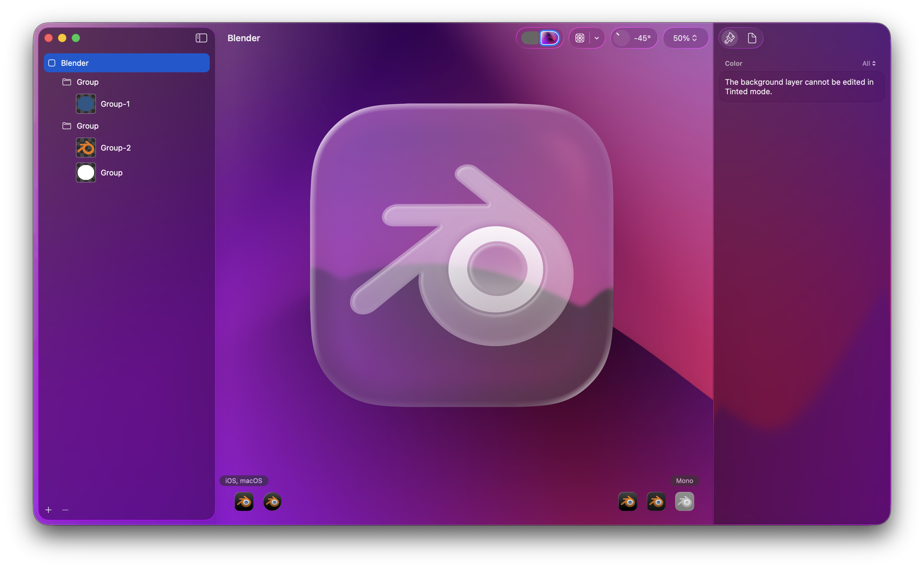This screenshot has height=569, width=924.
Task: Add a new layer with plus button
Action: pyautogui.click(x=49, y=510)
